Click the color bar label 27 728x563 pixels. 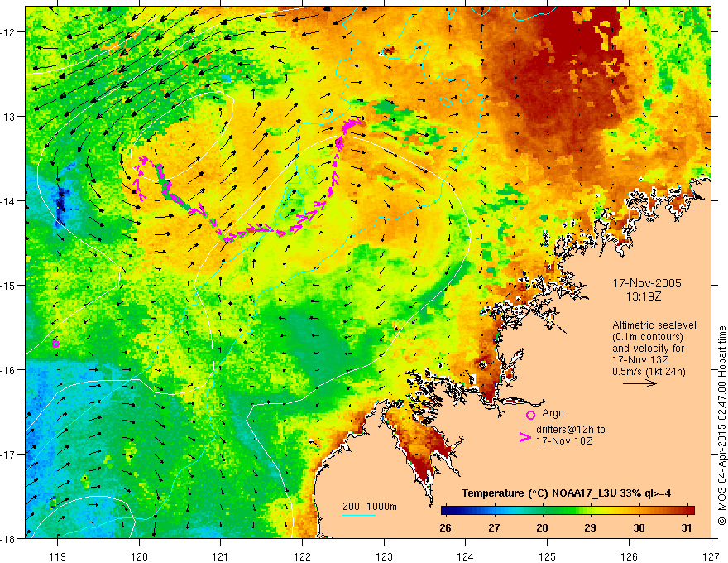point(494,527)
